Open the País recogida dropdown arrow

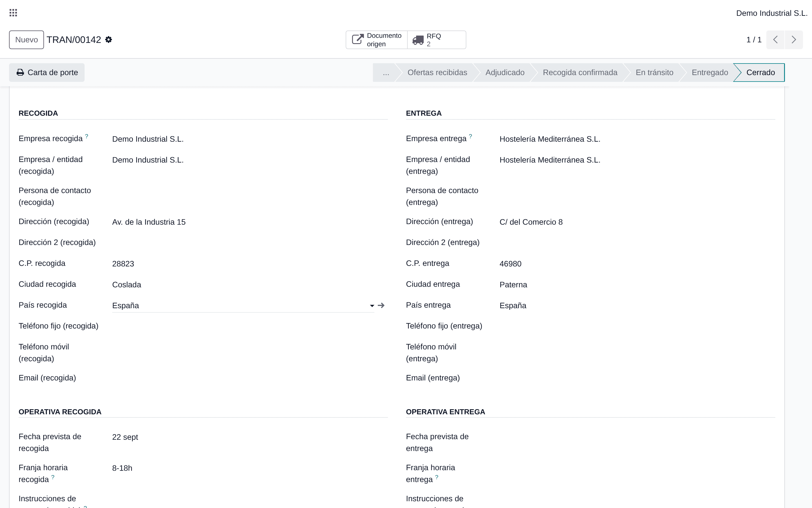click(x=372, y=306)
